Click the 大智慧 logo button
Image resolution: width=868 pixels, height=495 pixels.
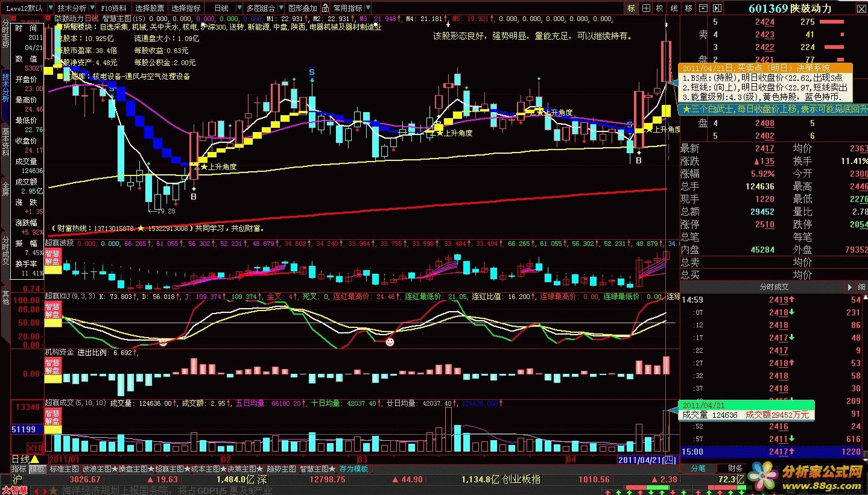click(x=14, y=490)
